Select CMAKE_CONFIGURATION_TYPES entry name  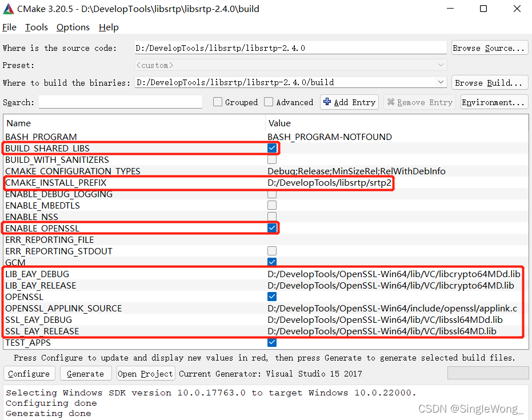coord(73,171)
